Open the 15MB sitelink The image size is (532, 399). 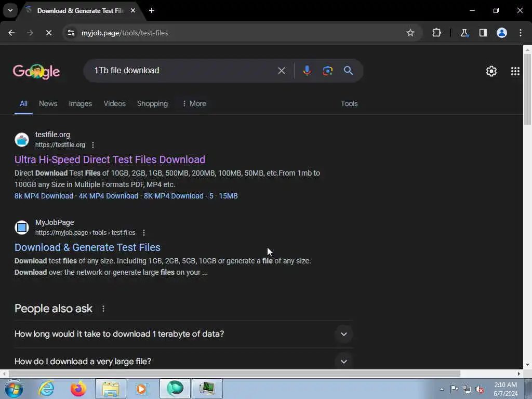[228, 196]
